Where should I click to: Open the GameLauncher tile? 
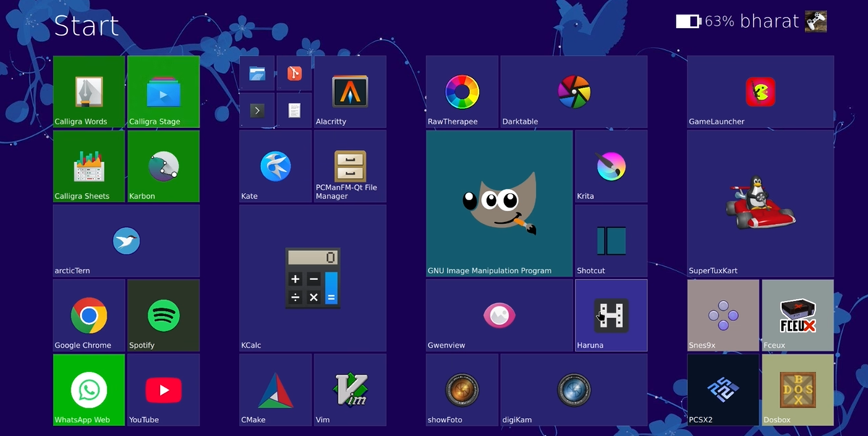(x=759, y=90)
